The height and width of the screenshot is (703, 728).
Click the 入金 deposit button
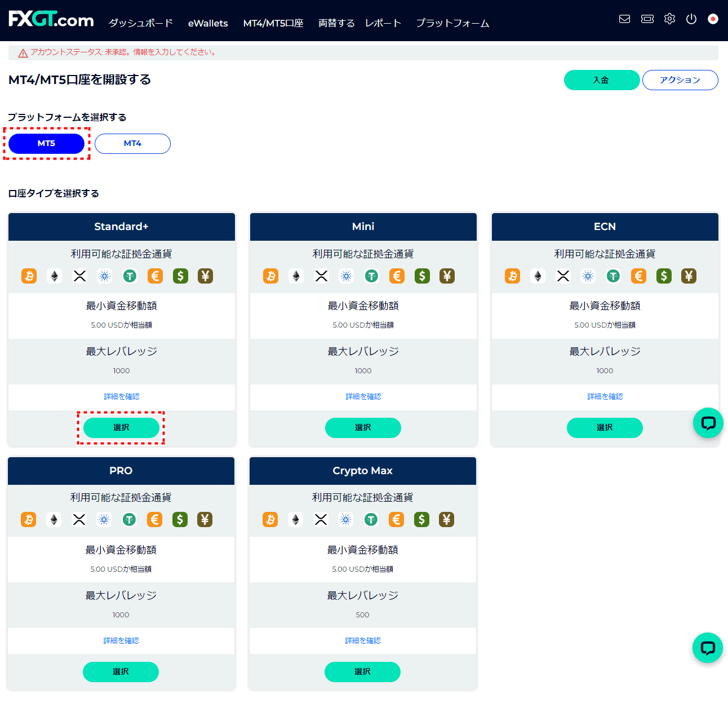click(602, 80)
